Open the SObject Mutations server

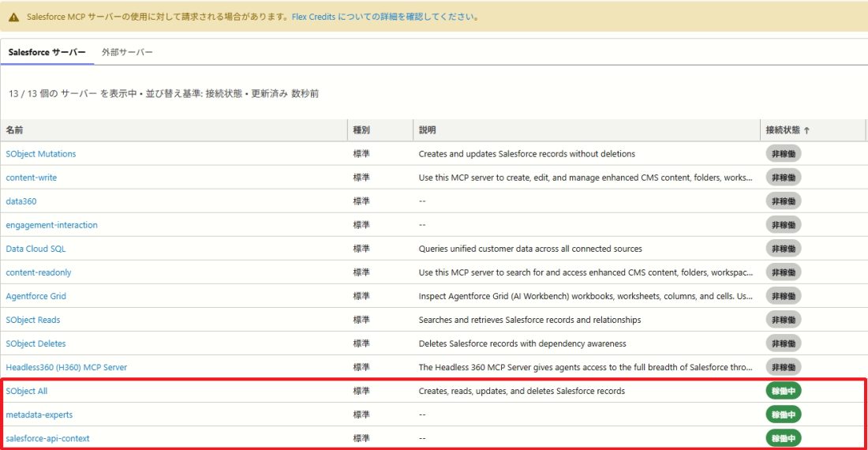(41, 154)
